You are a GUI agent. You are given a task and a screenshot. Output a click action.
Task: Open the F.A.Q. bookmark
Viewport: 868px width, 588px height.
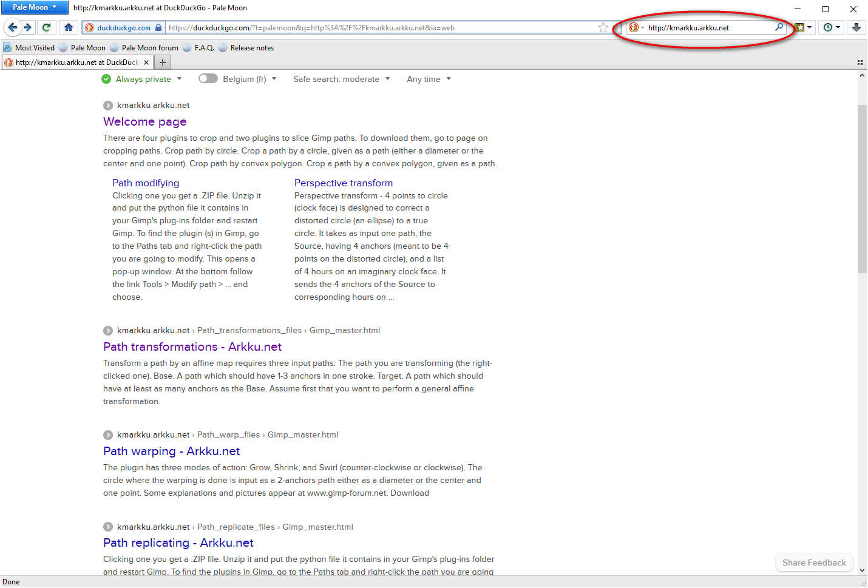tap(198, 48)
